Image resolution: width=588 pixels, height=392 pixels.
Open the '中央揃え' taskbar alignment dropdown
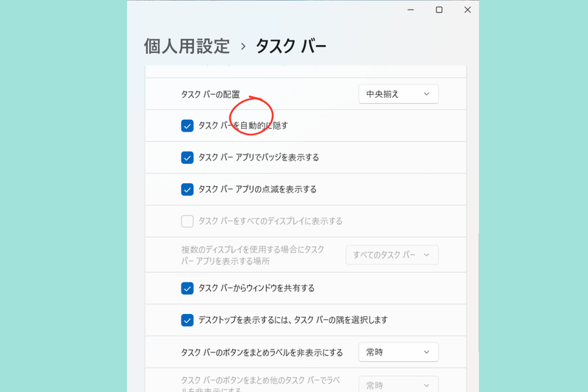[x=398, y=94]
